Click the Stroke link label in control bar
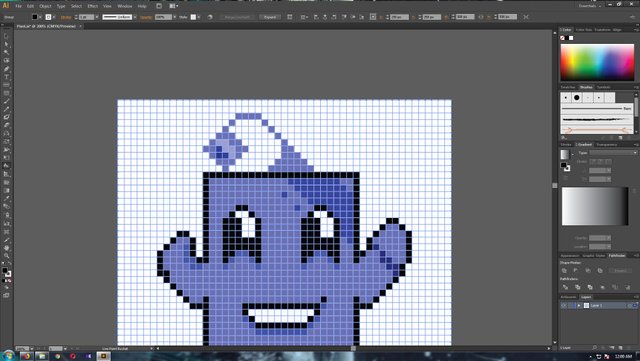This screenshot has height=361, width=640. (66, 17)
